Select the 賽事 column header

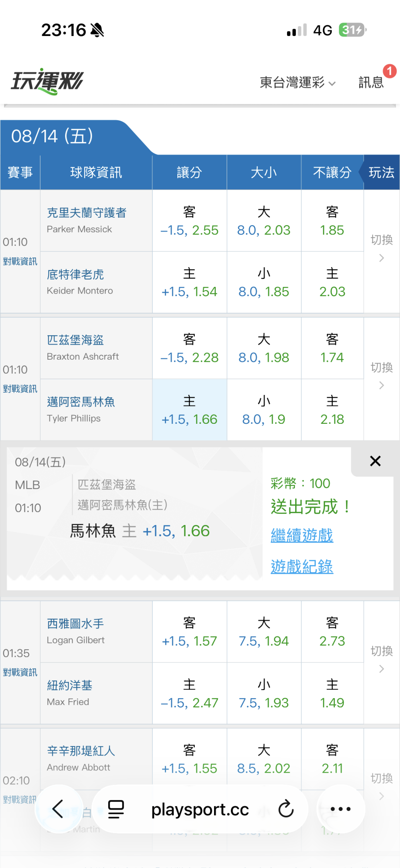[x=20, y=172]
